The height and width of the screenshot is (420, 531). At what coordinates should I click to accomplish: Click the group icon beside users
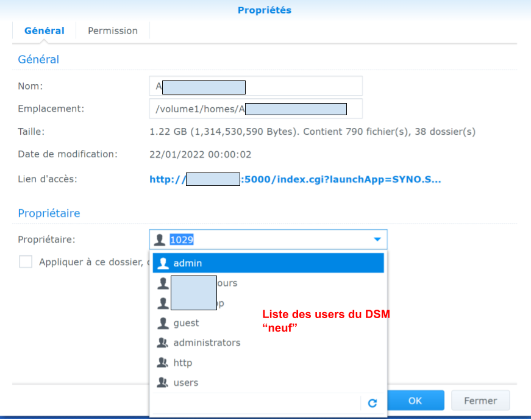(163, 383)
